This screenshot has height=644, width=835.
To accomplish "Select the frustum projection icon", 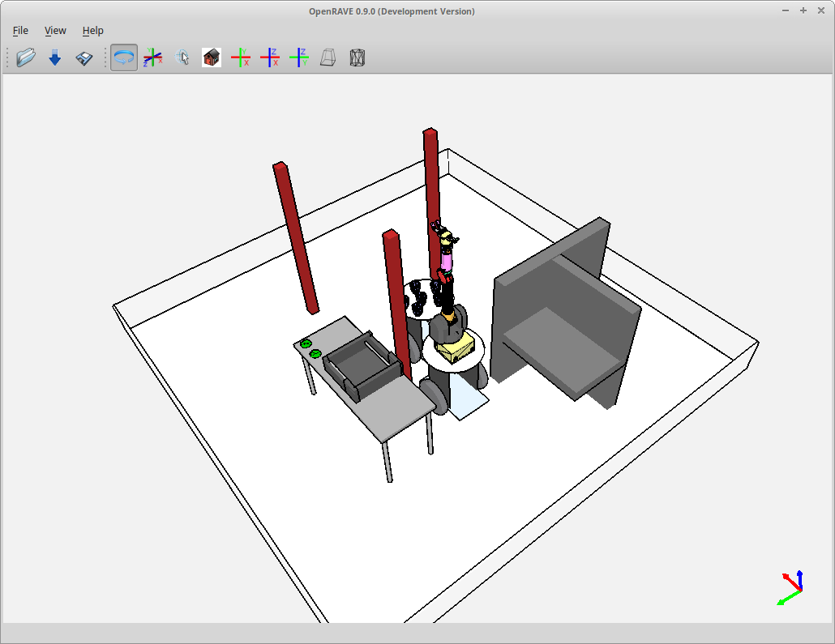I will pos(327,57).
